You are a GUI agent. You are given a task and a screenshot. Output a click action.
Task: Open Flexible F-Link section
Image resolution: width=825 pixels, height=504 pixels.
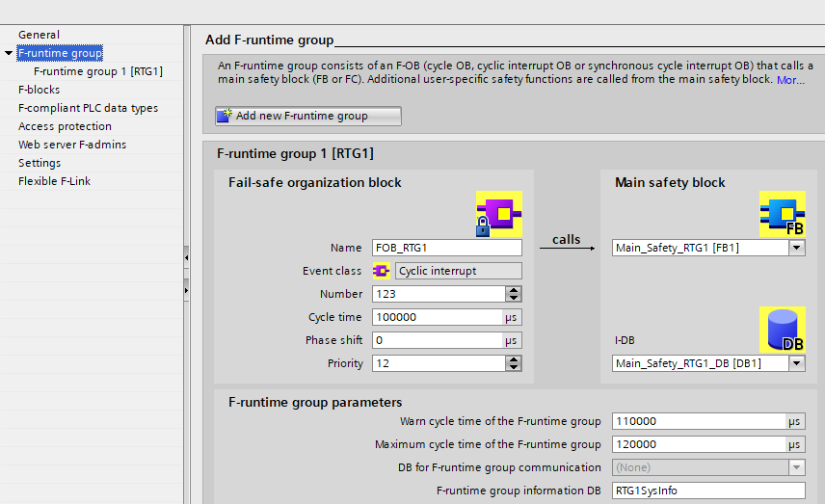click(54, 181)
